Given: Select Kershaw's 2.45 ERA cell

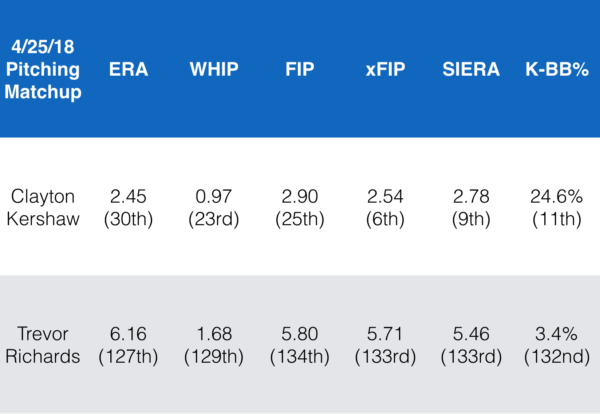Looking at the screenshot, I should coord(126,206).
